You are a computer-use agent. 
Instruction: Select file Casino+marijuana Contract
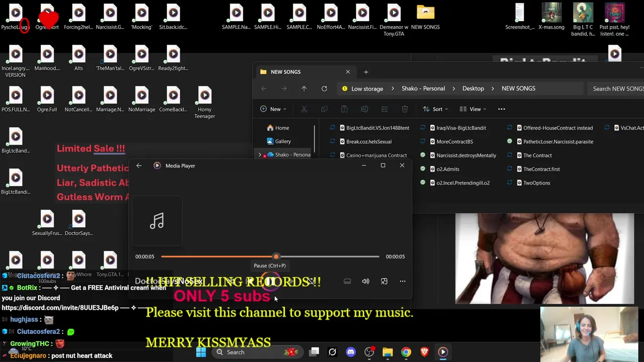tap(376, 155)
